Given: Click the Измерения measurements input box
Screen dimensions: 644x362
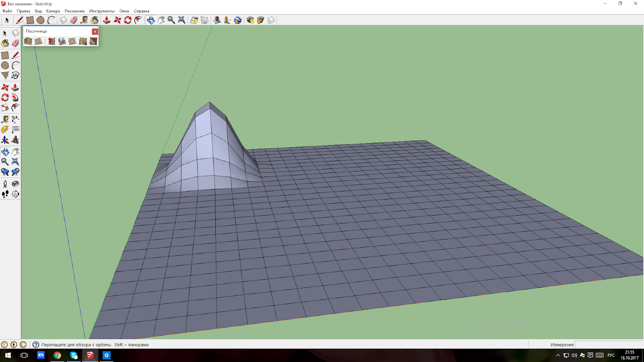Looking at the screenshot, I should pyautogui.click(x=609, y=345).
